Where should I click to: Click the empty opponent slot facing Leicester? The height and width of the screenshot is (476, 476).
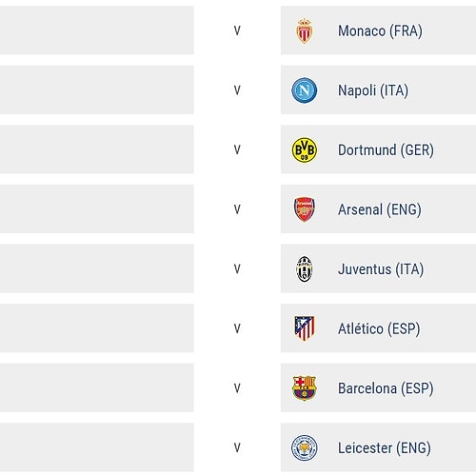97,447
